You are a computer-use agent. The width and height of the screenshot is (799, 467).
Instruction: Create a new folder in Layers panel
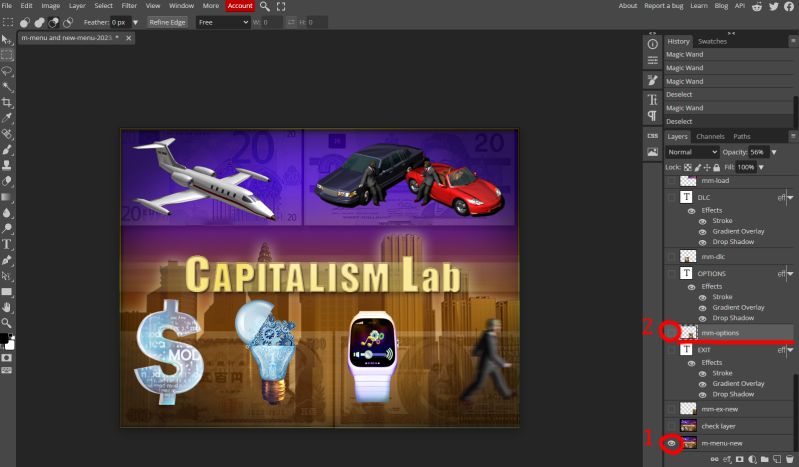pyautogui.click(x=764, y=459)
